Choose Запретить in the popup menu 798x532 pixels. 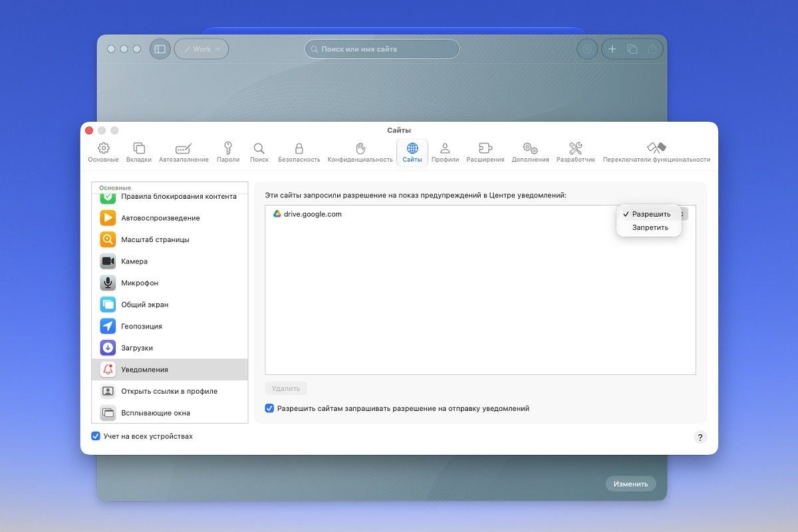point(650,227)
